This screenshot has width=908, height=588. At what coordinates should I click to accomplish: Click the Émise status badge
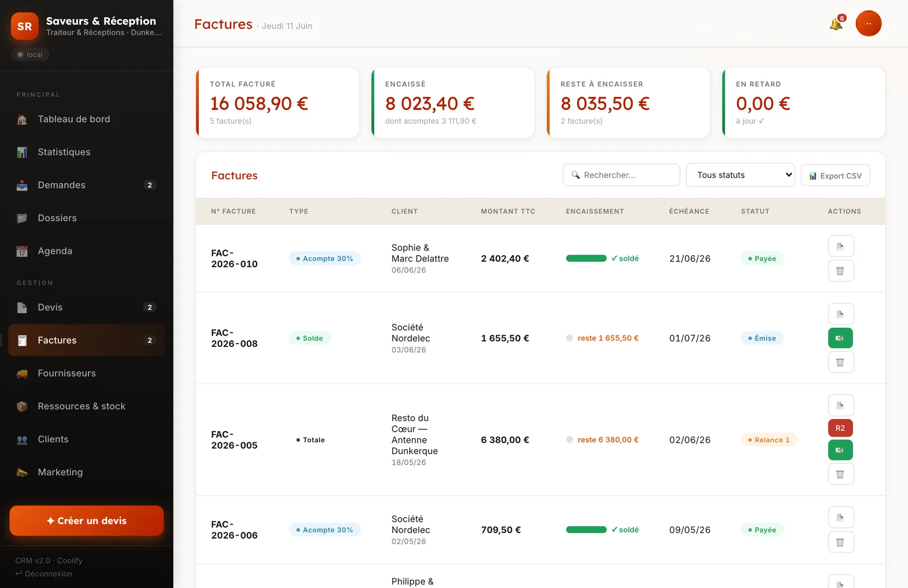[762, 338]
